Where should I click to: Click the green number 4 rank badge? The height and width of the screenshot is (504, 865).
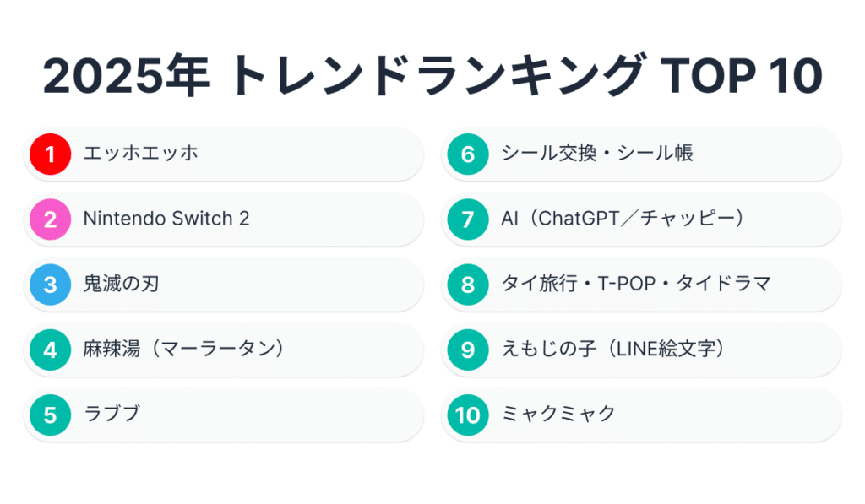click(x=51, y=350)
